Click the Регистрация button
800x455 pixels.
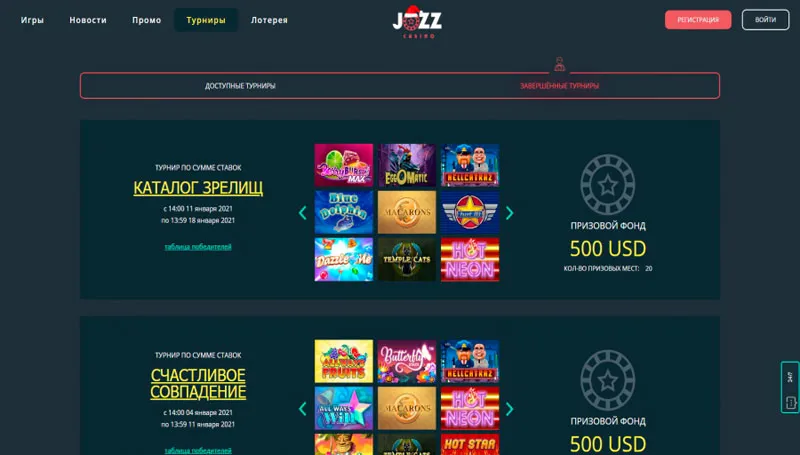698,20
